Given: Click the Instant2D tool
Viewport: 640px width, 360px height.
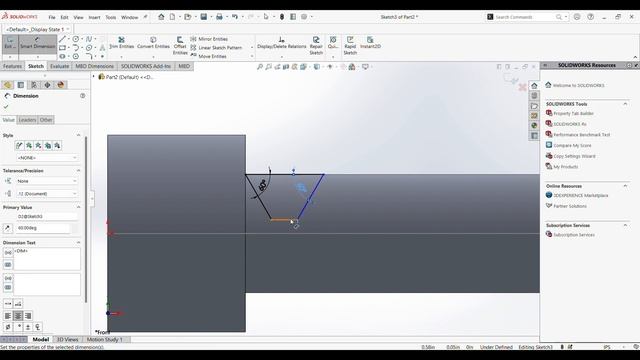Looking at the screenshot, I should [x=370, y=43].
